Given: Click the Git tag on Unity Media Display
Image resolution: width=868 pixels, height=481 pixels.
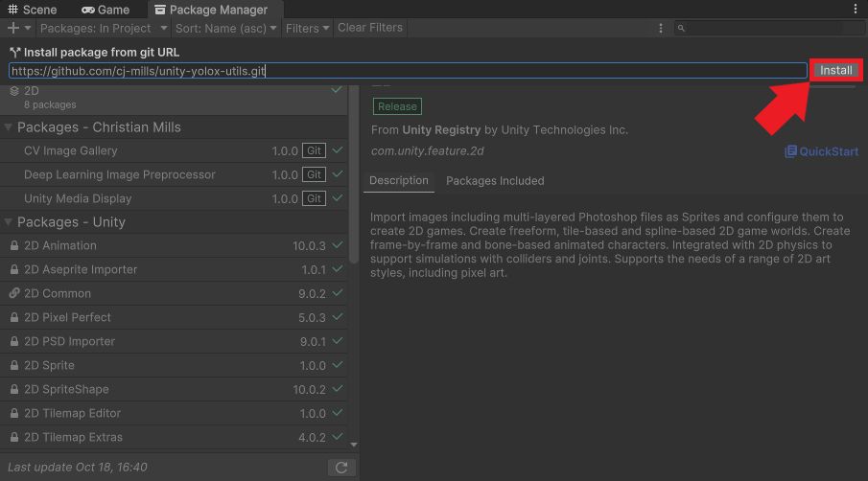Looking at the screenshot, I should point(314,198).
